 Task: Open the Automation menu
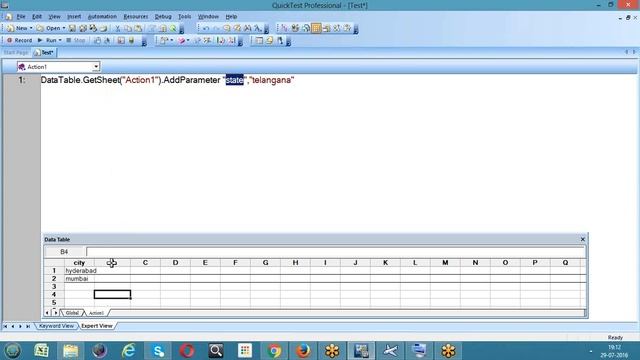tap(102, 17)
